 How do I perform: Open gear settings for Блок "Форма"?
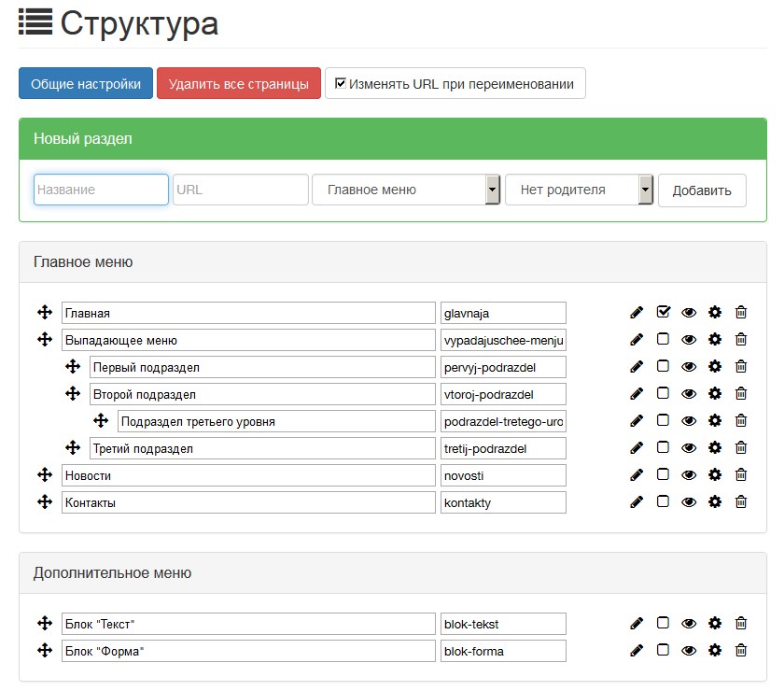click(715, 651)
